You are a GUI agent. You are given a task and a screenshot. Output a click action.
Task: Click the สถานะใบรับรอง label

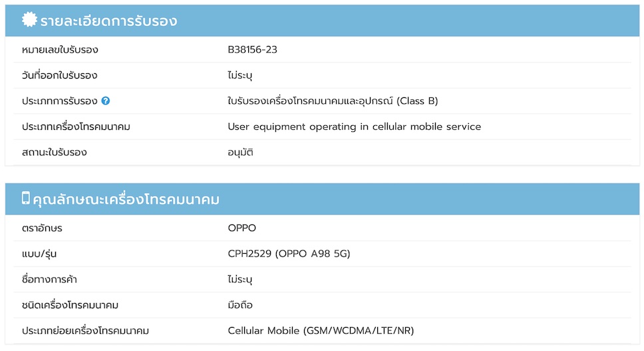coord(54,153)
